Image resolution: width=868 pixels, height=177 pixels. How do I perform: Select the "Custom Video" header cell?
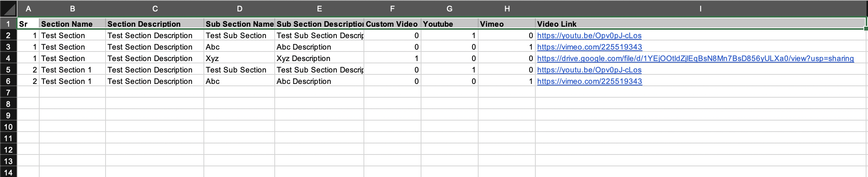click(x=392, y=24)
